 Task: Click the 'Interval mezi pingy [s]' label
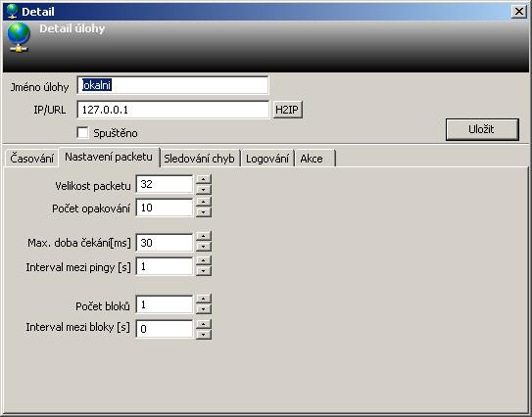click(x=78, y=267)
